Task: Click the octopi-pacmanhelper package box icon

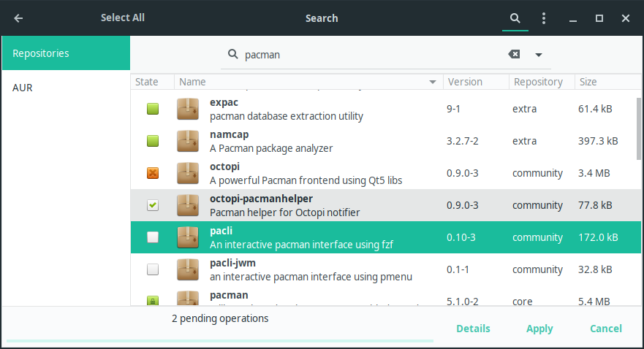Action: [188, 205]
